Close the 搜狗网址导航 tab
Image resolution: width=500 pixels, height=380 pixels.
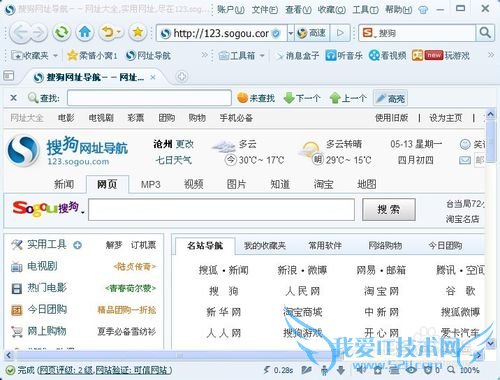click(x=153, y=78)
